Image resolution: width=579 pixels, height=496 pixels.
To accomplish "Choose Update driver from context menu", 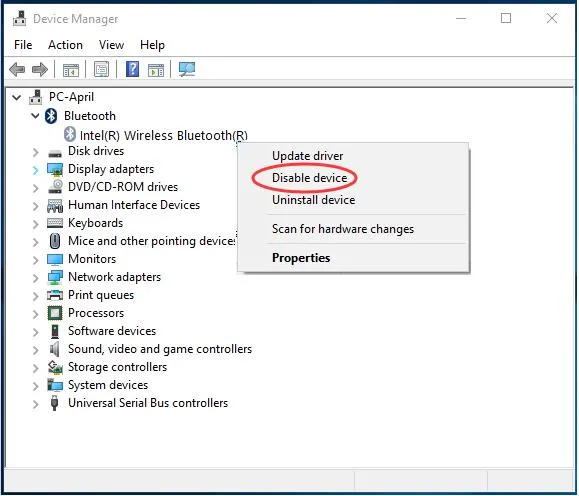I will pyautogui.click(x=308, y=155).
